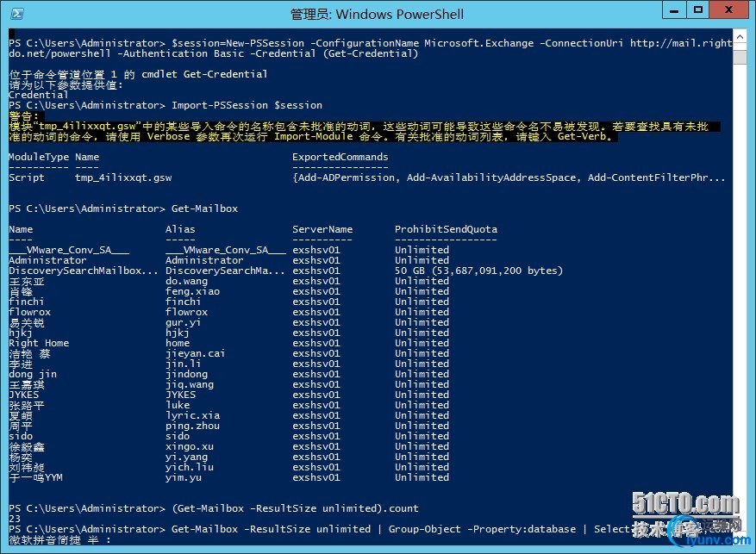Click the "ping.zhou" alias
This screenshot has height=554, width=756.
[192, 426]
